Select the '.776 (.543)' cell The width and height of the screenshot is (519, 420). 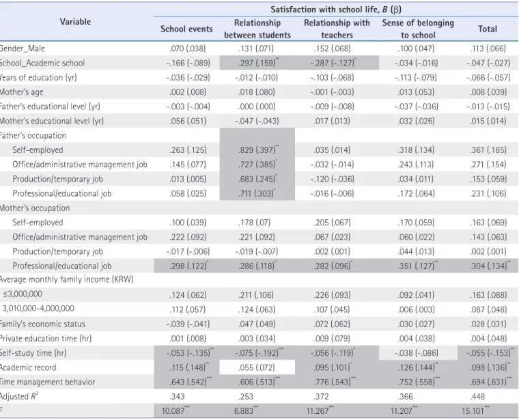335,382
